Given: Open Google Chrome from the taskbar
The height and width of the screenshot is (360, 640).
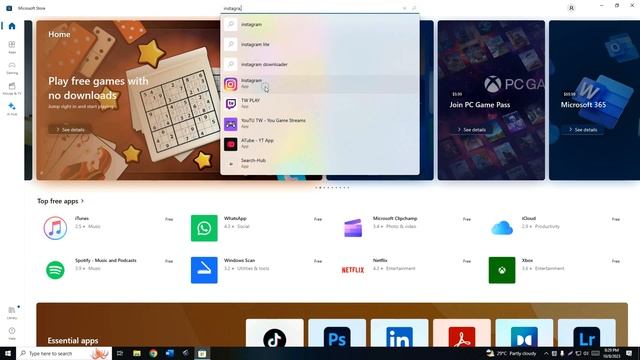Looking at the screenshot, I should point(153,353).
